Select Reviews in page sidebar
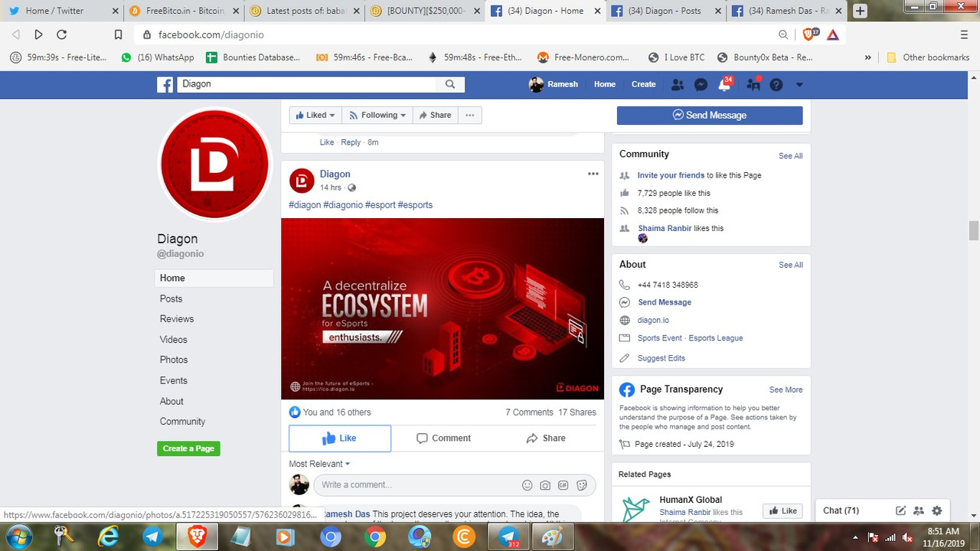The height and width of the screenshot is (551, 980). (x=177, y=319)
